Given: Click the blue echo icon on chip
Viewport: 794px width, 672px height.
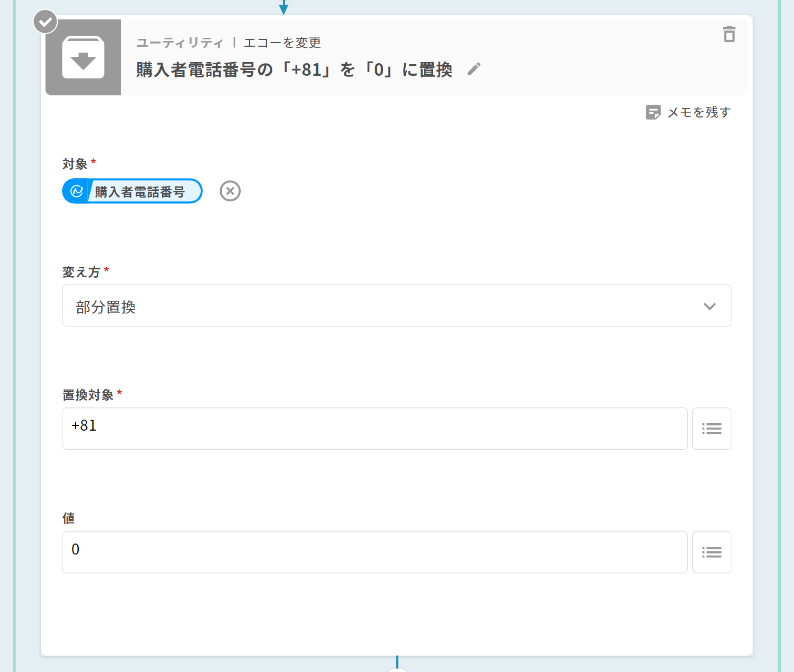Looking at the screenshot, I should (x=77, y=191).
